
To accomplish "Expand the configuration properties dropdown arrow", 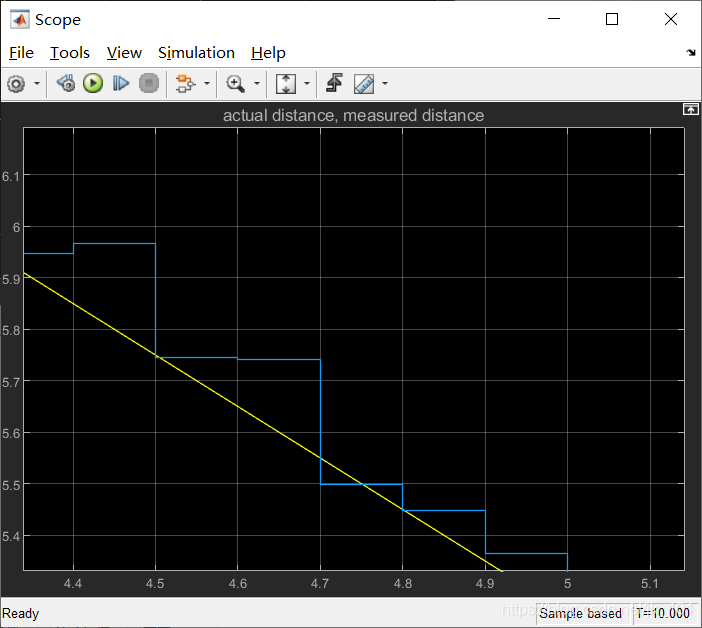I will pyautogui.click(x=37, y=84).
